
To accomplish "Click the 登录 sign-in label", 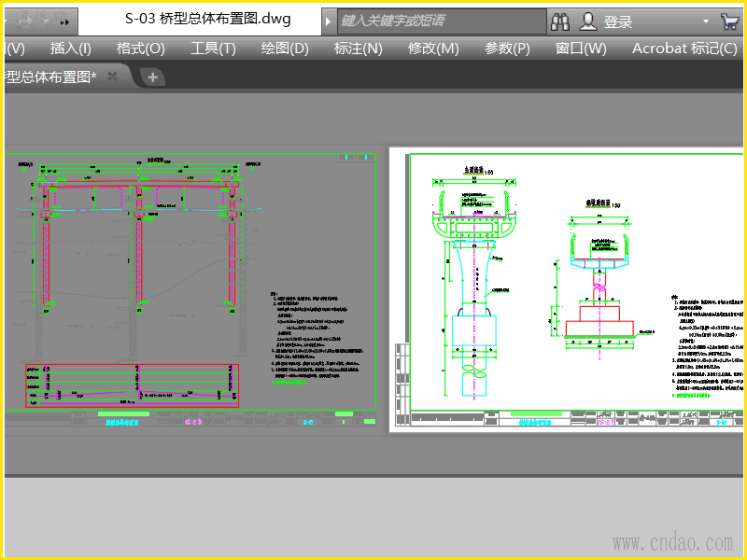I will coord(618,21).
